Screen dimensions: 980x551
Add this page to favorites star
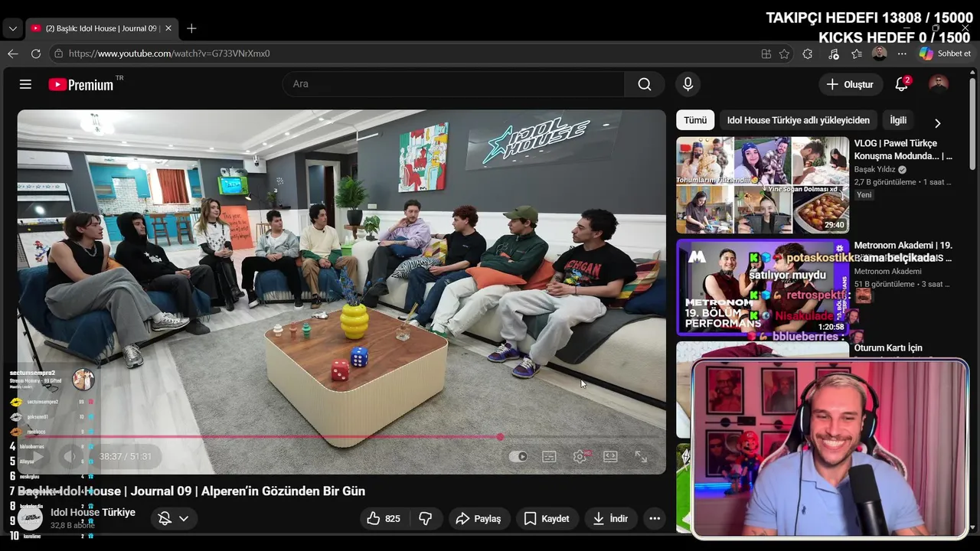[x=784, y=54]
